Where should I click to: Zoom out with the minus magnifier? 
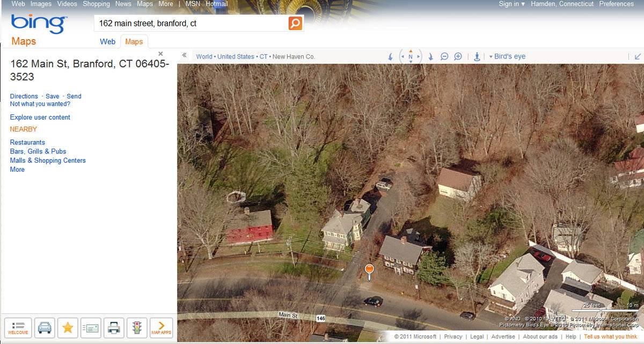coord(444,56)
